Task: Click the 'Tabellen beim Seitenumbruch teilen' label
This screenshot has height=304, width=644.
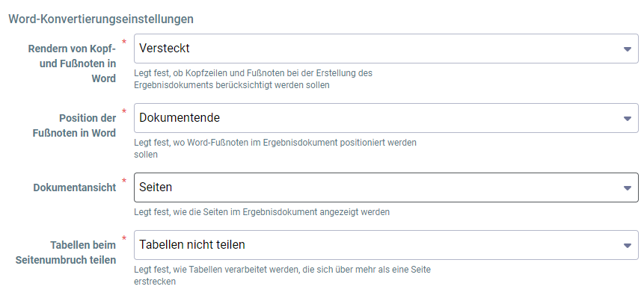Action: tap(66, 252)
